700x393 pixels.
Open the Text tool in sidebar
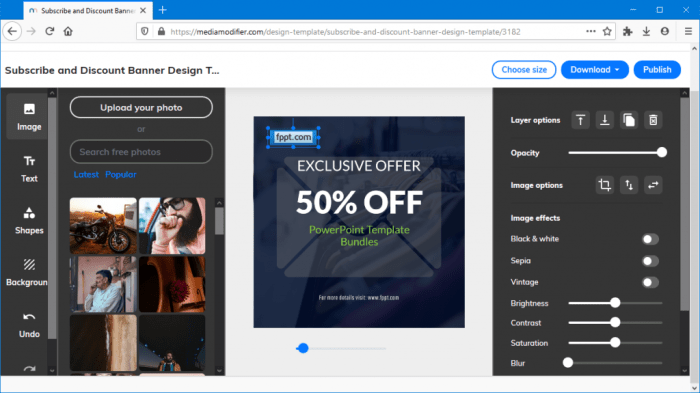coord(29,169)
